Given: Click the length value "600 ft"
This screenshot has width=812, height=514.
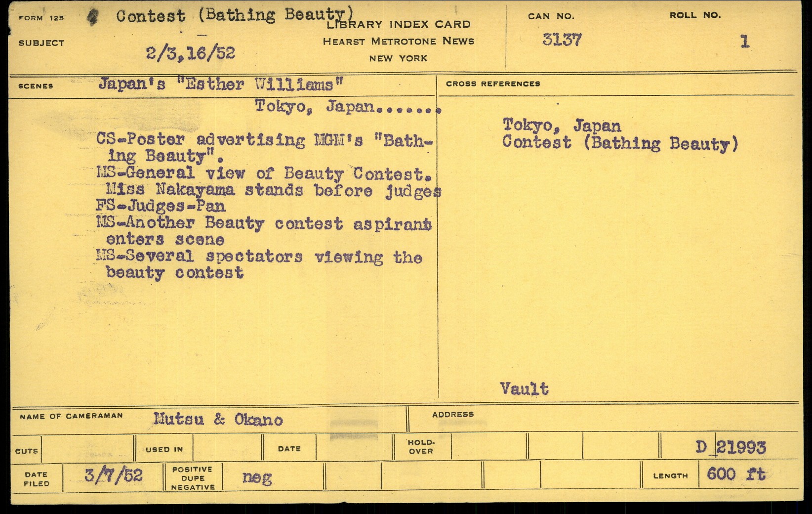Looking at the screenshot, I should pos(736,474).
